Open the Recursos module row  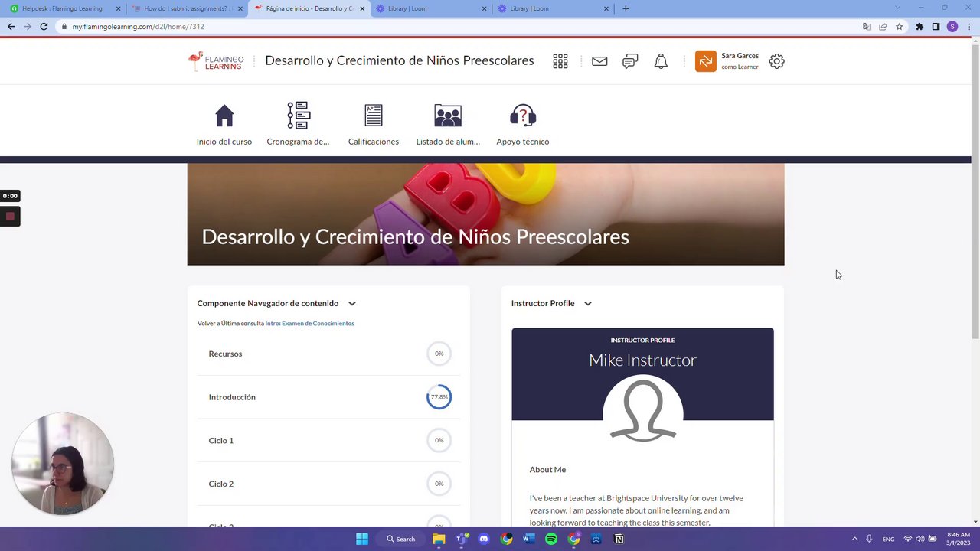tap(328, 354)
